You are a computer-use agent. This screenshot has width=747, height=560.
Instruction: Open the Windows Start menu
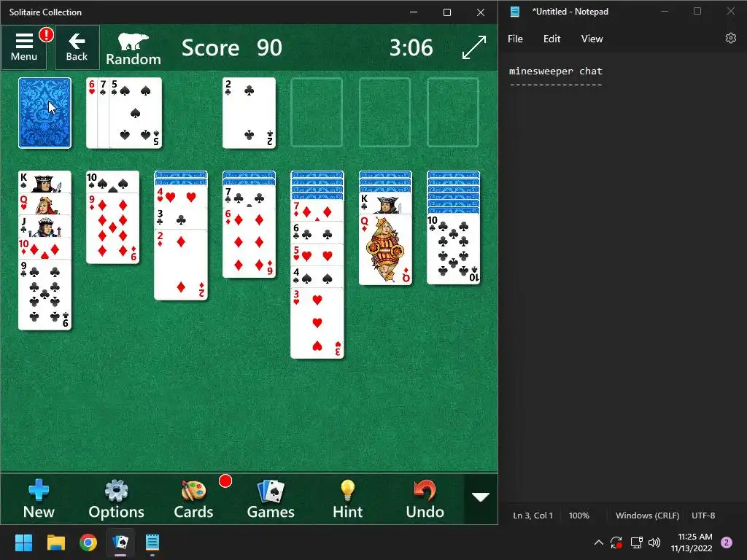tap(23, 542)
